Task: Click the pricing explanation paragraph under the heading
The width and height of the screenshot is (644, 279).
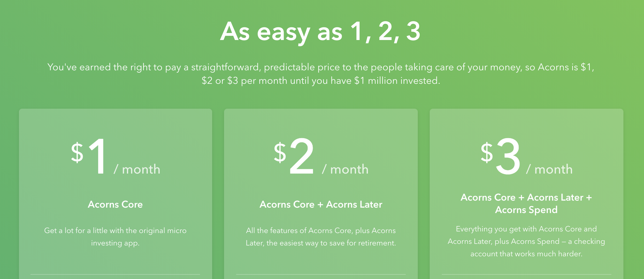Action: [321, 74]
